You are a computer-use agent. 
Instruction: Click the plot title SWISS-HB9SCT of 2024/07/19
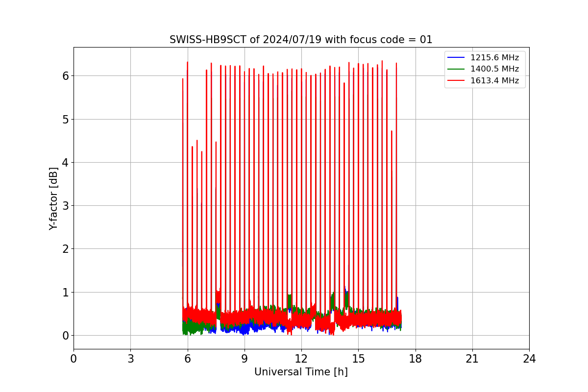point(301,40)
